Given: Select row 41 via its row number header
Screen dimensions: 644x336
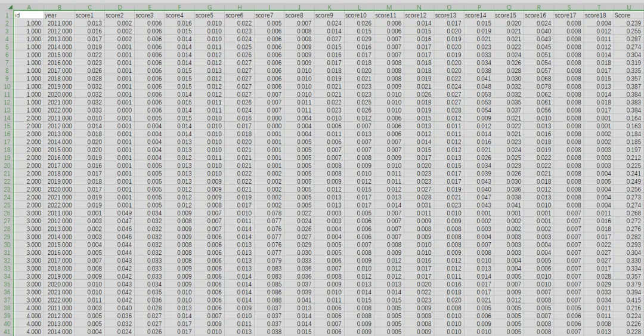Looking at the screenshot, I should 7,331.
